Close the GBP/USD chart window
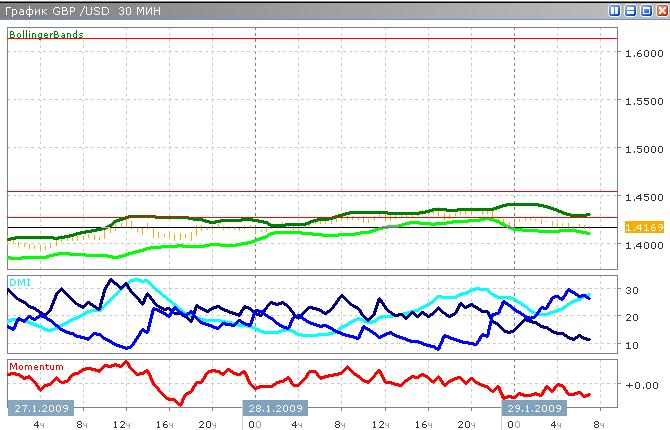Viewport: 670px width, 430px height. (660, 11)
